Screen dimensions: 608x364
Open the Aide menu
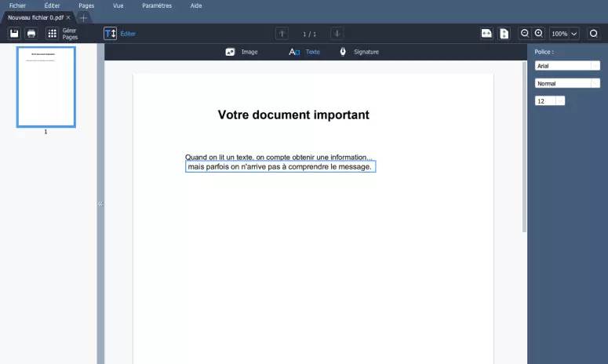[x=196, y=5]
